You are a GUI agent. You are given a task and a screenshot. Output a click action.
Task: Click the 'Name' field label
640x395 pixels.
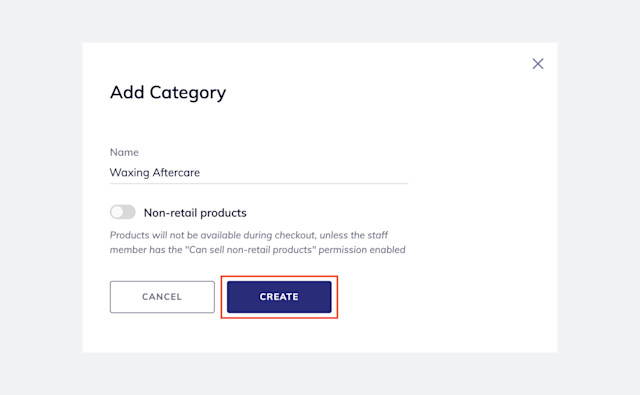124,152
